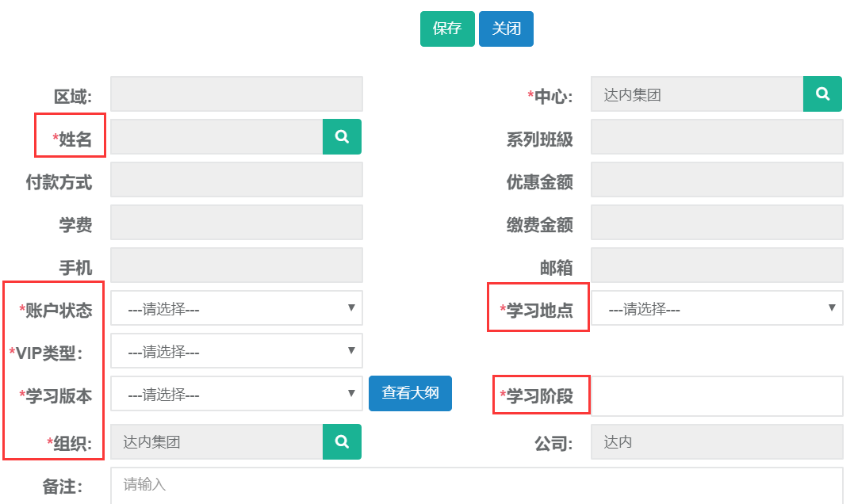This screenshot has width=854, height=504.
Task: Click the 姓名 input field
Action: point(216,137)
